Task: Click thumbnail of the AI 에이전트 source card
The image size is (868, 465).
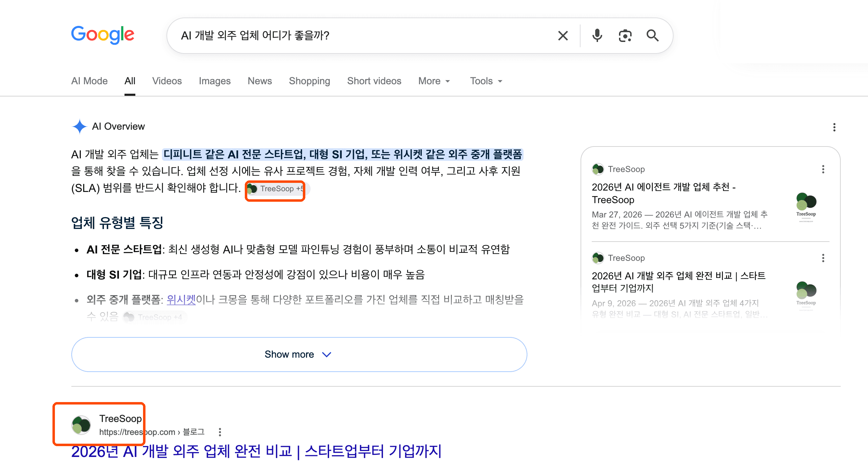Action: click(x=806, y=207)
